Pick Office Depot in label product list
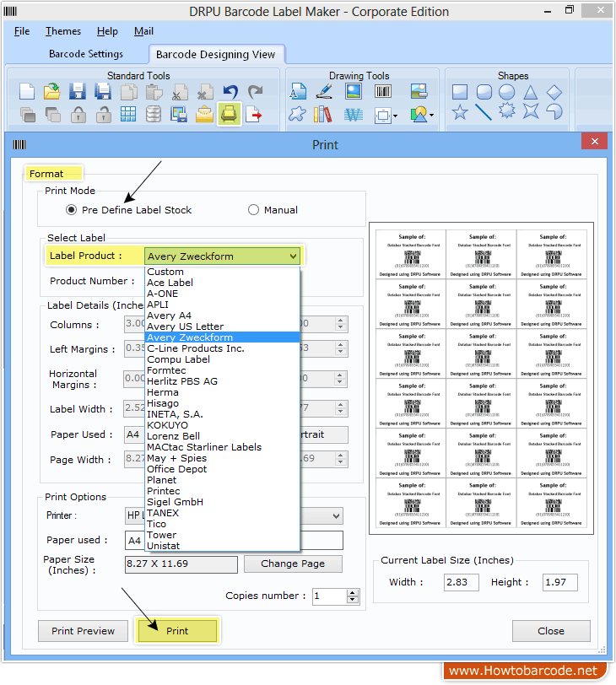Image resolution: width=616 pixels, height=685 pixels. point(177,469)
